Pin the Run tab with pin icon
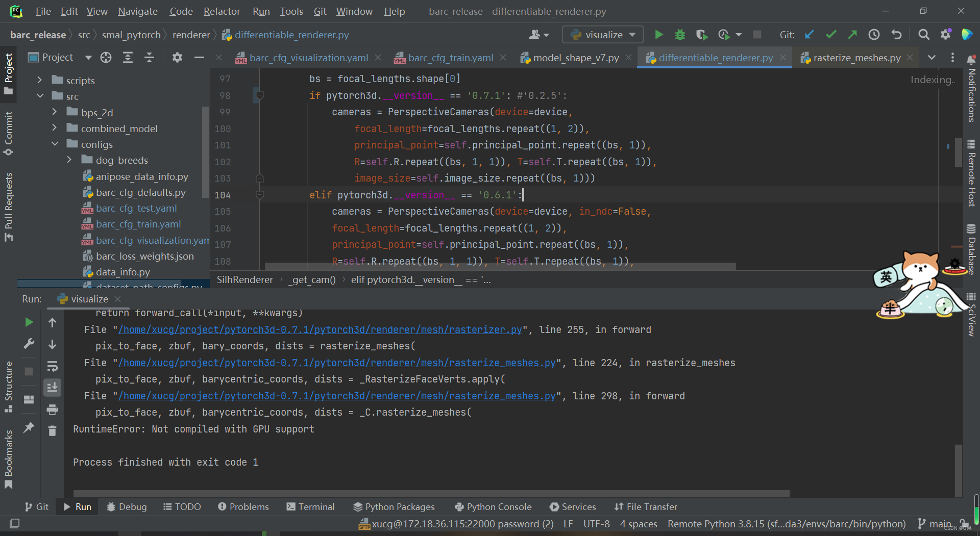Screen dimensions: 980x536 click(x=29, y=427)
